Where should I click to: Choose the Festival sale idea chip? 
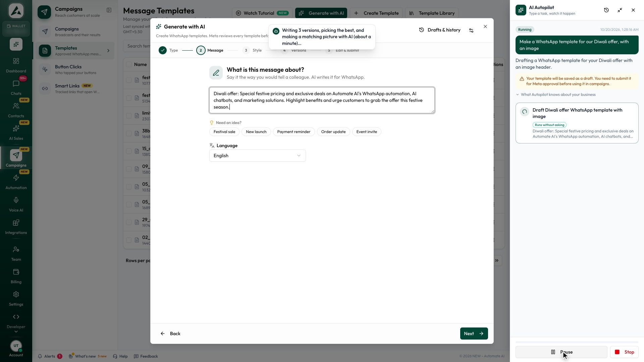(x=224, y=132)
